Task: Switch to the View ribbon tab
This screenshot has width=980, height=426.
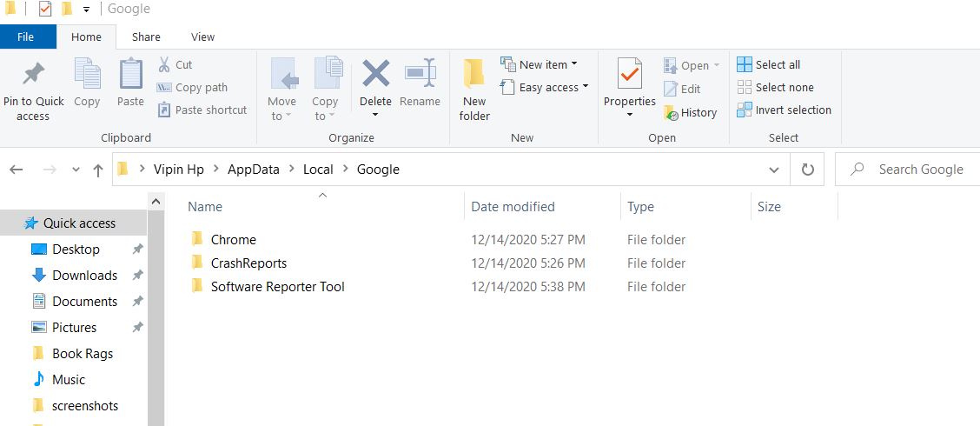Action: (x=202, y=37)
